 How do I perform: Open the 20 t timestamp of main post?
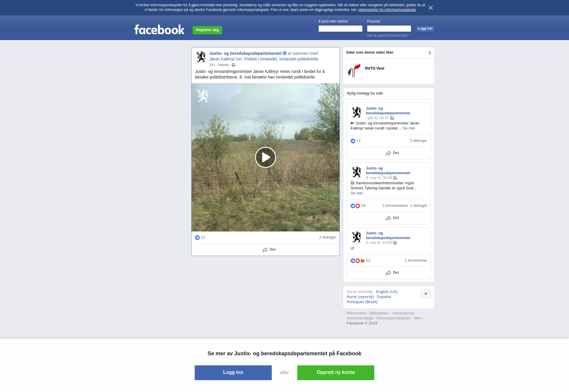point(212,65)
